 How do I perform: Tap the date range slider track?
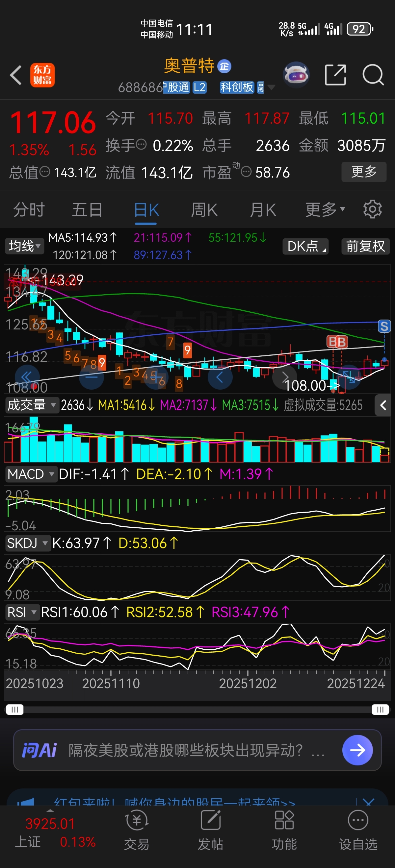tap(197, 710)
